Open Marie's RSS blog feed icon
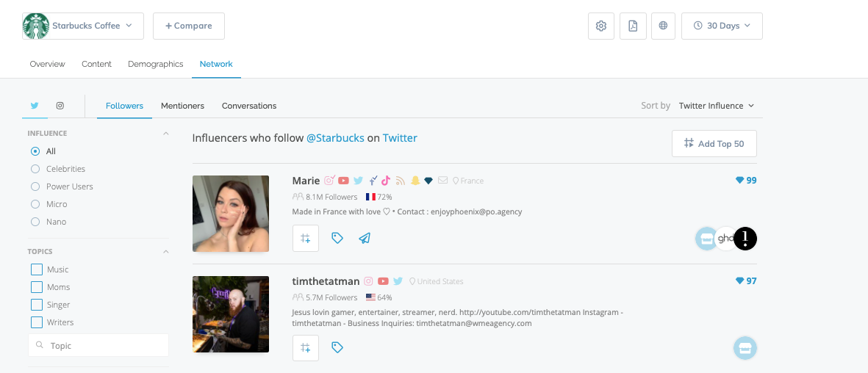This screenshot has width=868, height=373. click(401, 181)
